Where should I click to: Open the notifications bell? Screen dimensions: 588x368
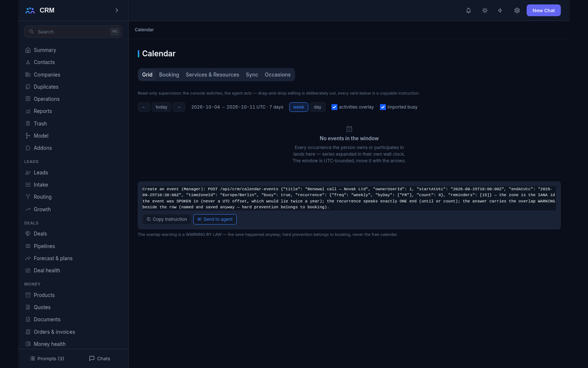(469, 10)
